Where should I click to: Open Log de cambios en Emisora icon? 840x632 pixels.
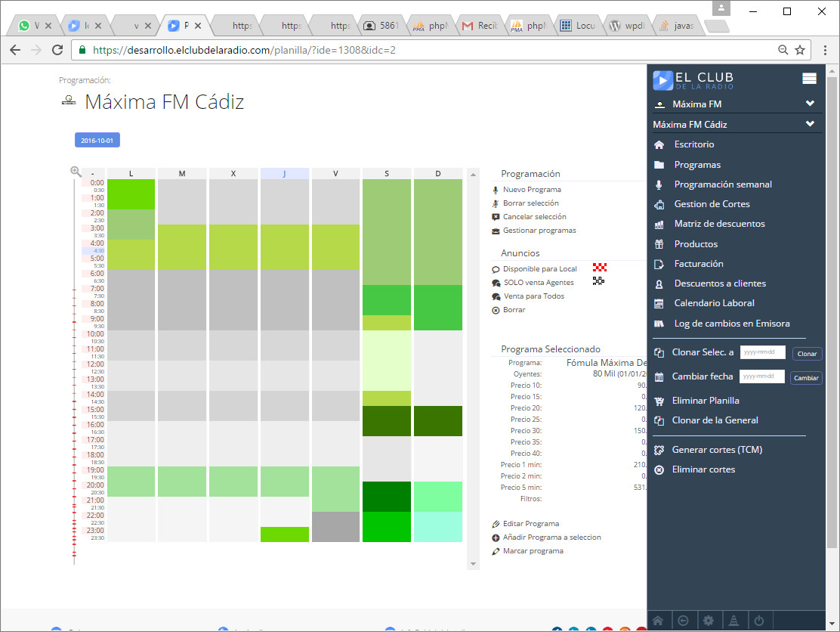point(659,324)
